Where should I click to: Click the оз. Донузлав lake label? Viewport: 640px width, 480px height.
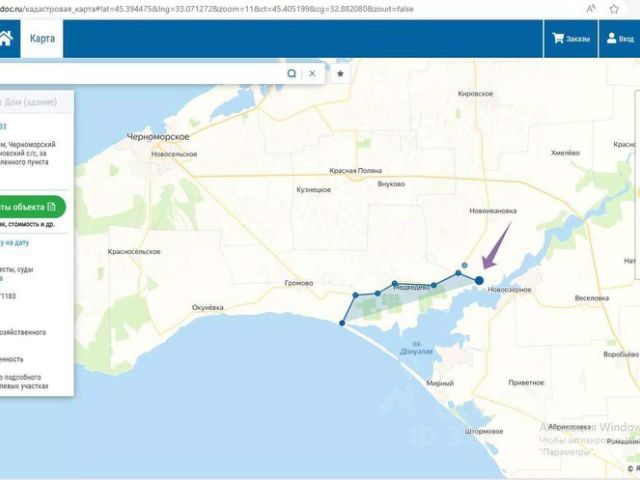pyautogui.click(x=416, y=347)
